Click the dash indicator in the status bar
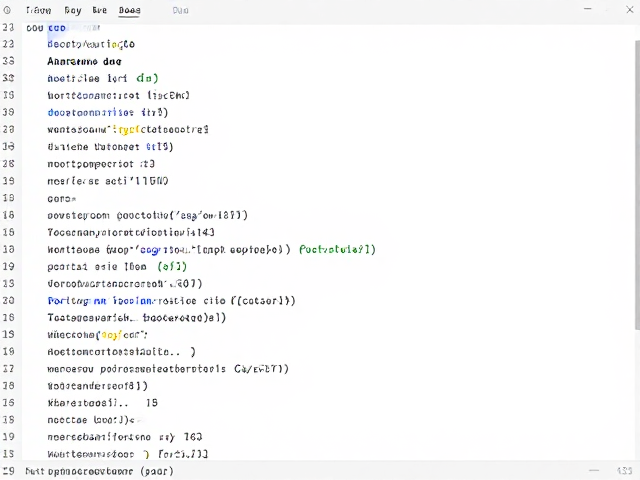The height and width of the screenshot is (480, 640). click(x=594, y=471)
